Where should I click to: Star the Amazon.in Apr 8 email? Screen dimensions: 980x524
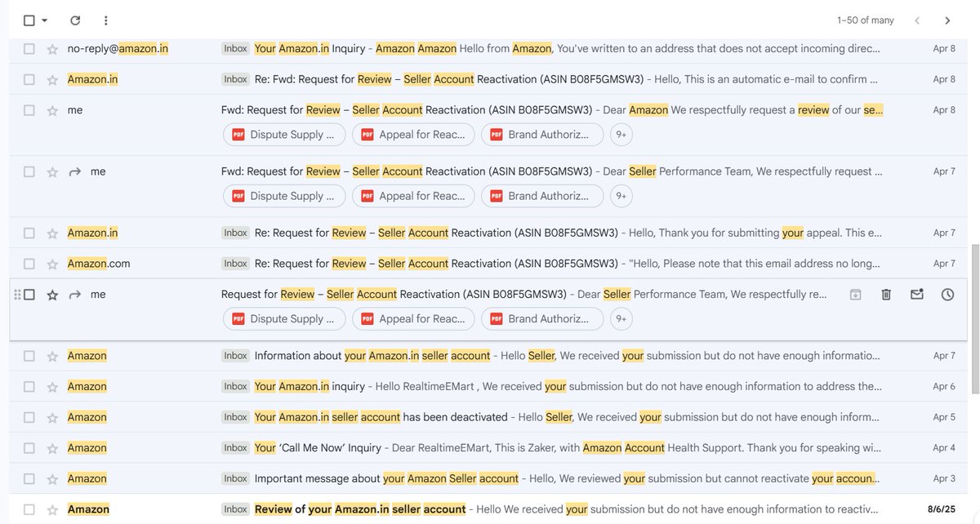pyautogui.click(x=52, y=80)
